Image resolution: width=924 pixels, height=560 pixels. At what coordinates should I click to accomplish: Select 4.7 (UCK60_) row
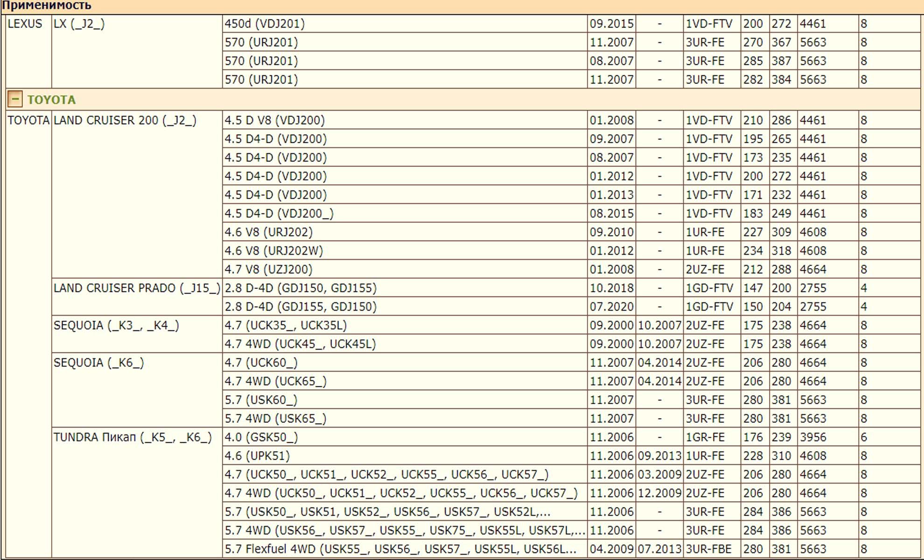(571, 363)
